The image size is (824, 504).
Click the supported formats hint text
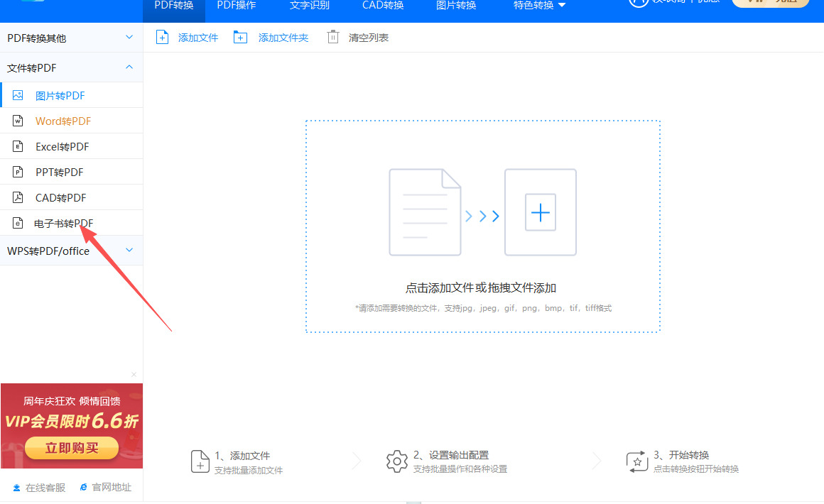tap(484, 308)
